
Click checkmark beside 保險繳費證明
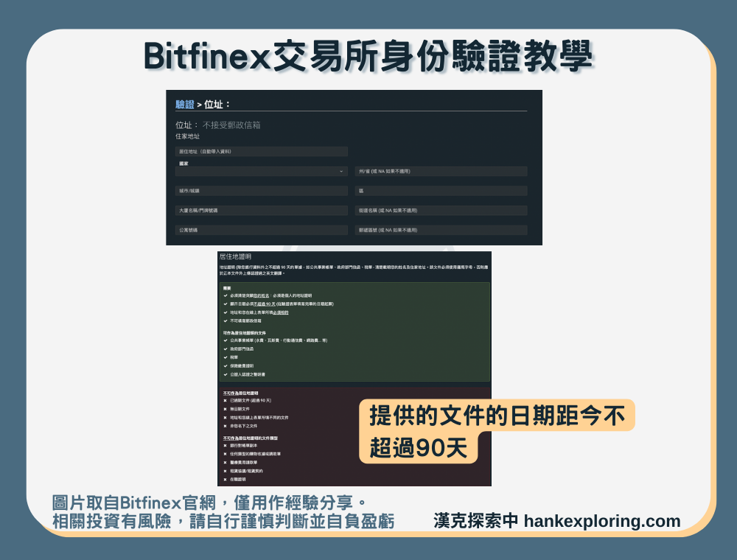(226, 365)
